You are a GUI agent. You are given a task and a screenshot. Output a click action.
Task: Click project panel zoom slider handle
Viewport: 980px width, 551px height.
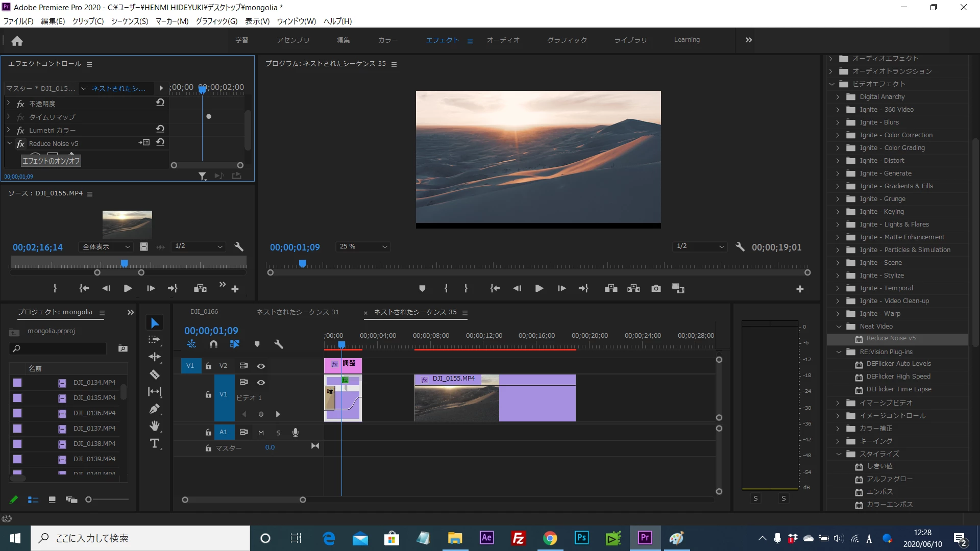[x=88, y=499]
